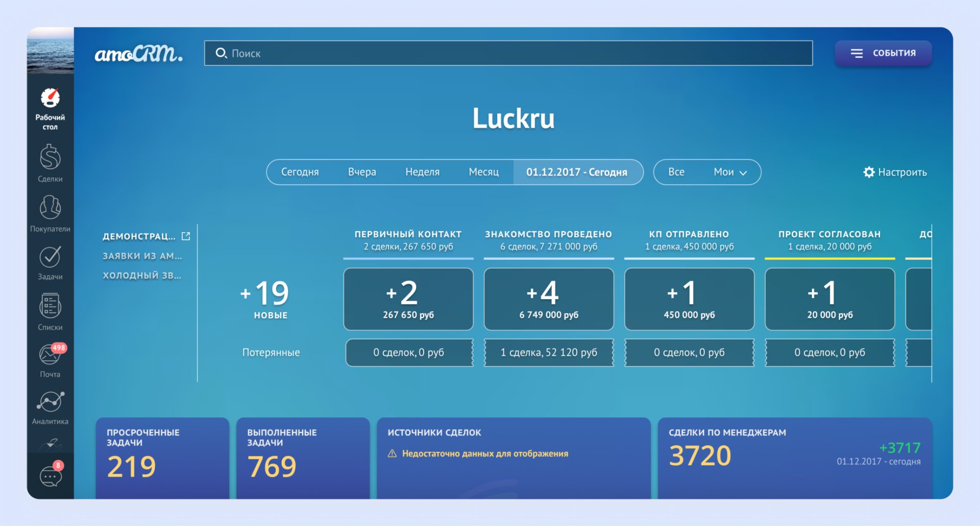Open the Первичный контакт +2 deals card
980x526 pixels.
(408, 299)
